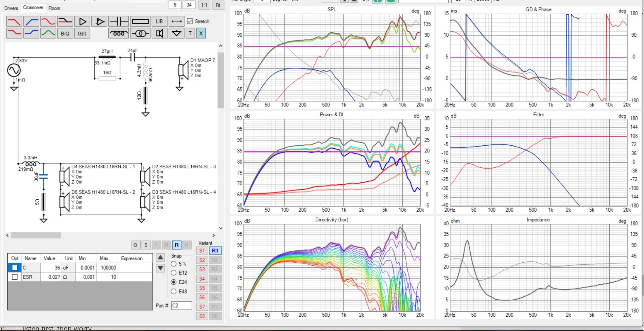Click the horizontal scrollbar thumb under the schematic
The width and height of the screenshot is (644, 331).
[36, 235]
